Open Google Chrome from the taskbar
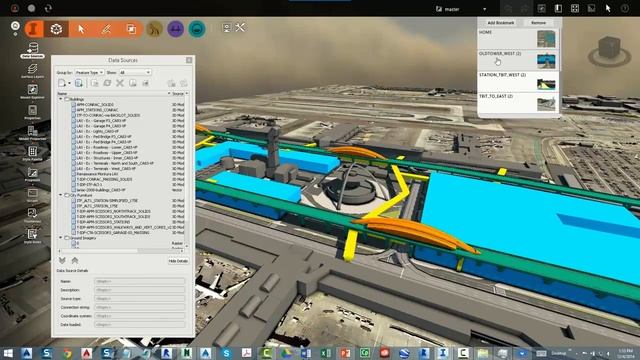 (67, 353)
